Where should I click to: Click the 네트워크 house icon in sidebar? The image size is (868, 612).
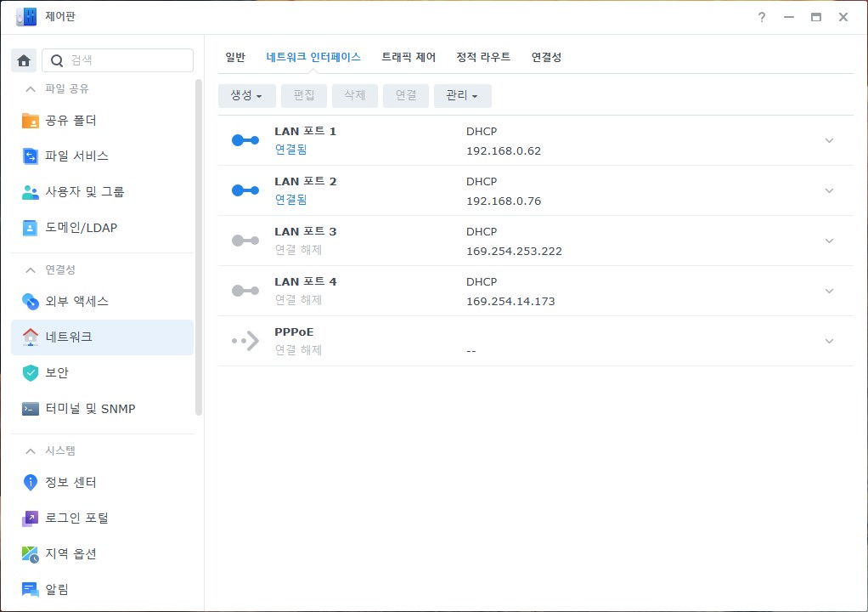[x=30, y=337]
